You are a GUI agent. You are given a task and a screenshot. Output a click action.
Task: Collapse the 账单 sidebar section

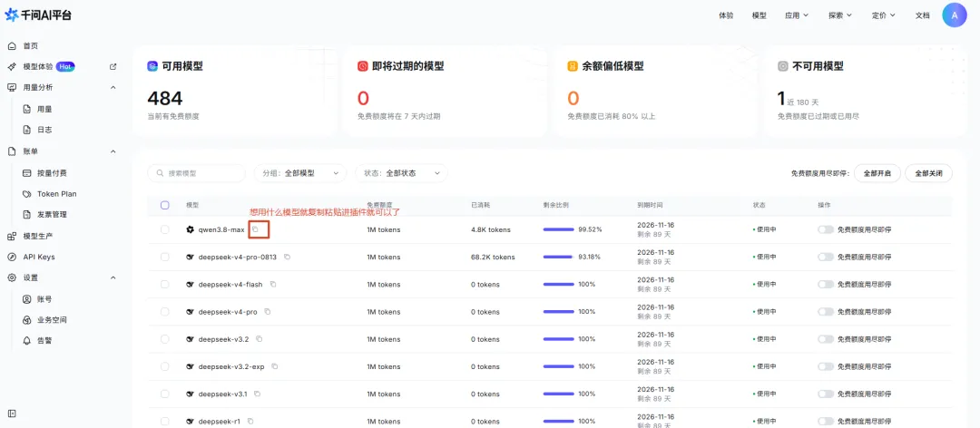tap(113, 151)
